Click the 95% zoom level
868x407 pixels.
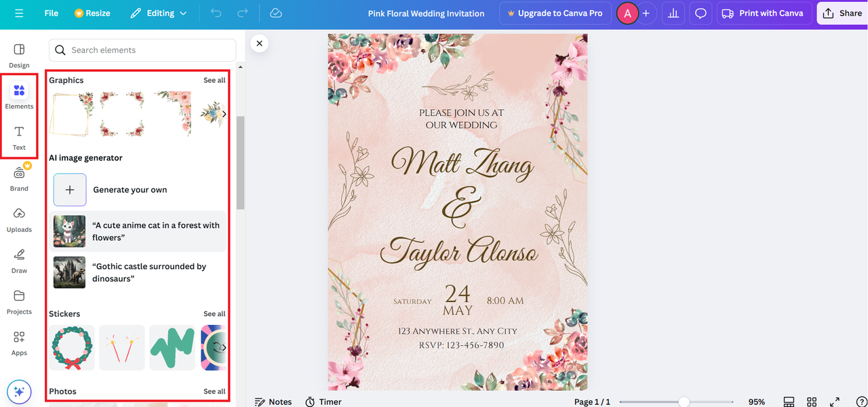point(756,402)
